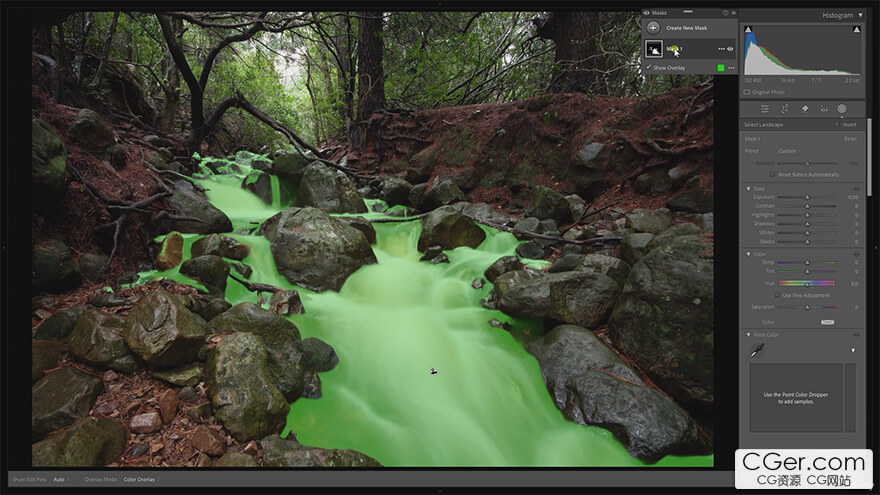Click the Tint slider handle
This screenshot has height=495, width=880.
(x=807, y=272)
